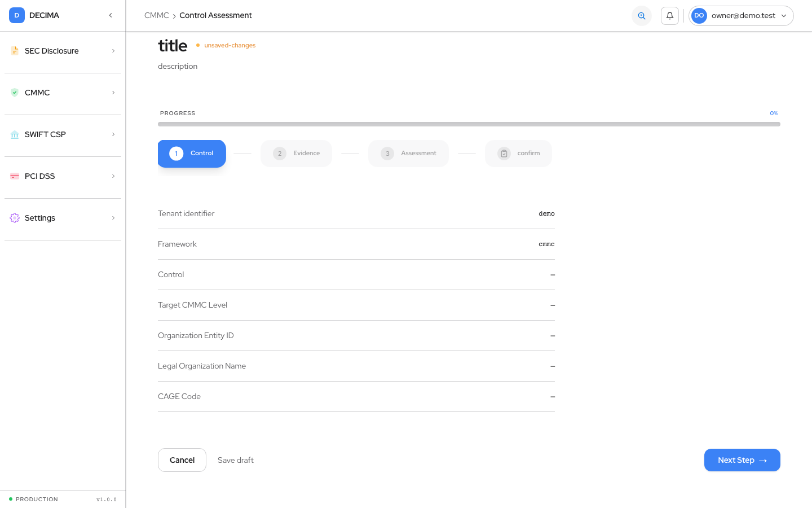Click the CMMC shield icon
The width and height of the screenshot is (812, 508).
(15, 93)
